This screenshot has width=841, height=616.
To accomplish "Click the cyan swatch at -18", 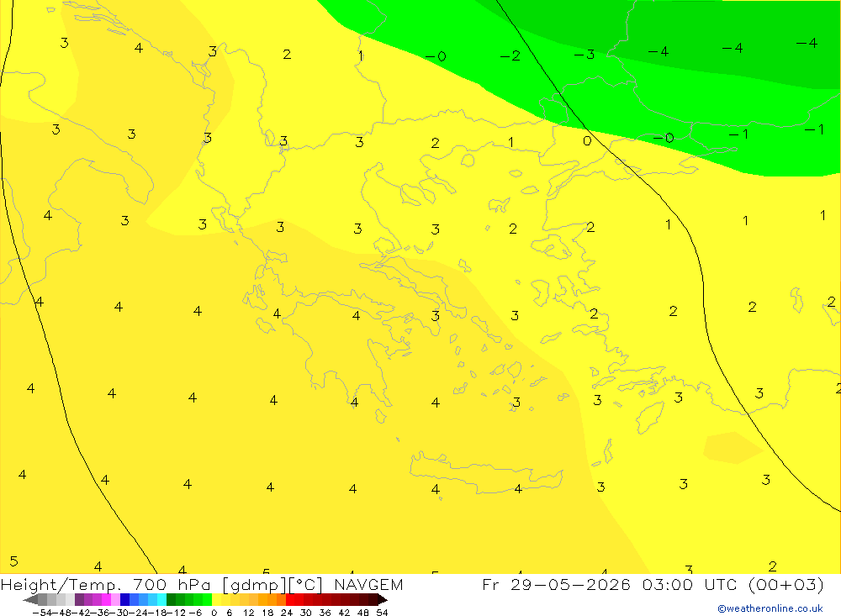I will [x=161, y=600].
